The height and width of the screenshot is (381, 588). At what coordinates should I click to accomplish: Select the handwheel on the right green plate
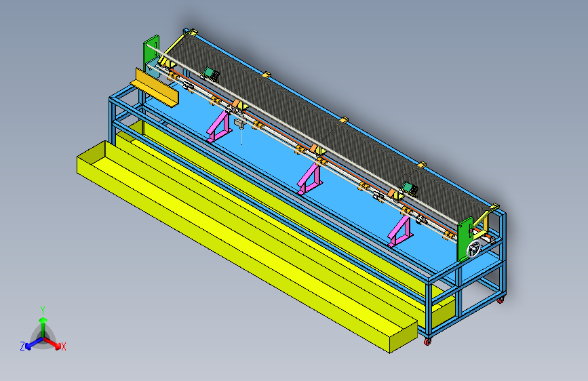(473, 249)
